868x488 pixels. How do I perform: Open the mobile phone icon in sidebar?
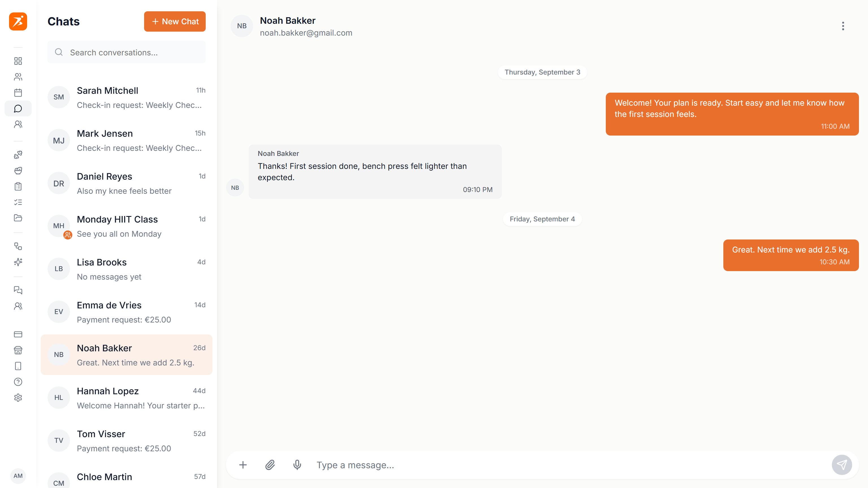[18, 366]
